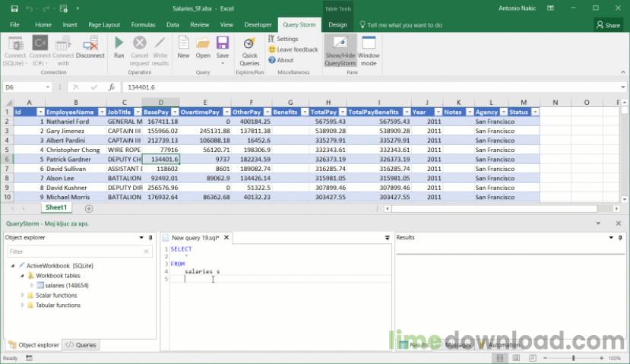
Task: Click the Connect with ribbon icon
Action: 63,51
